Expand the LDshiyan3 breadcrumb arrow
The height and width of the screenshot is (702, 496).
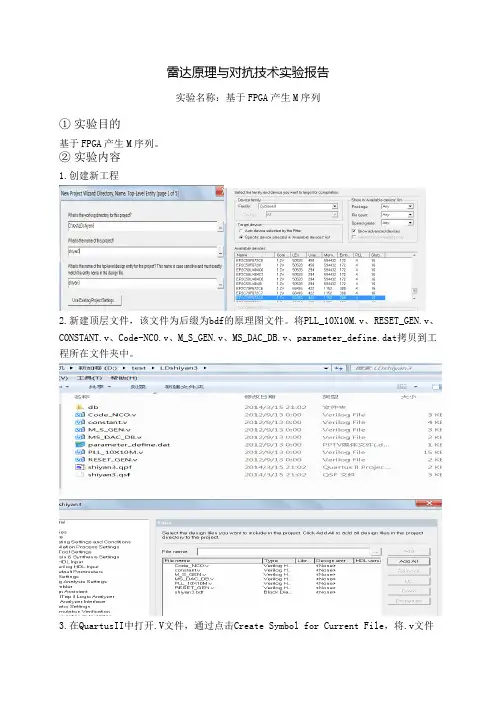coord(205,368)
